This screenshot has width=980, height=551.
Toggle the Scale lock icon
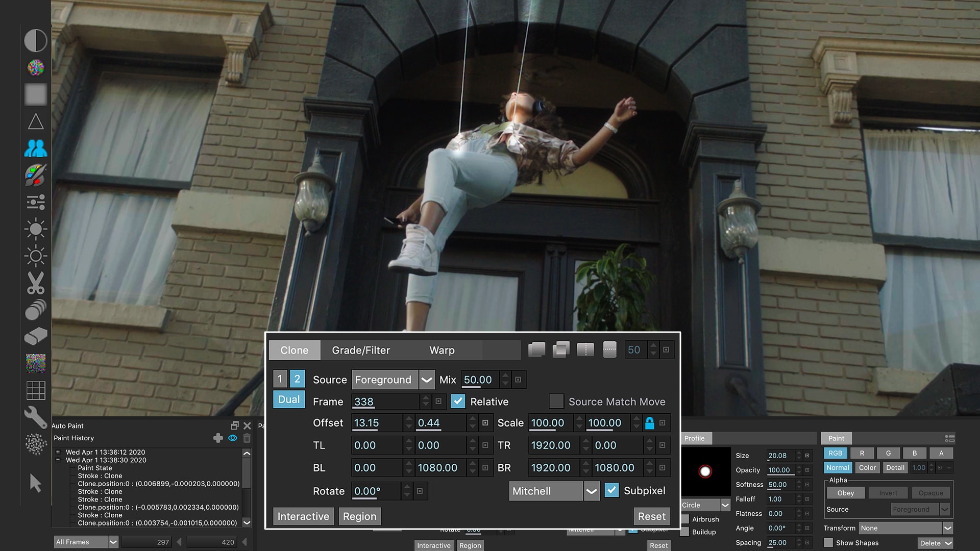point(649,423)
